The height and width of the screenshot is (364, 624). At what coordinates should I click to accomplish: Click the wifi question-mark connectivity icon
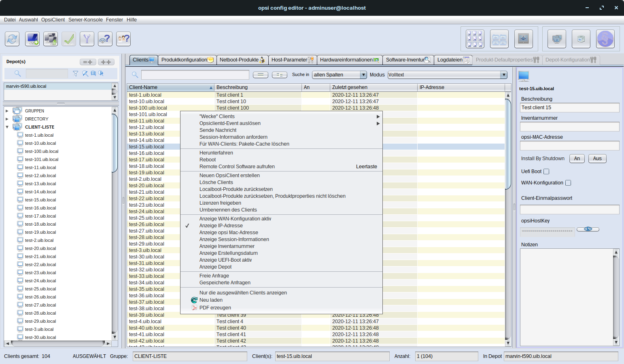[x=105, y=39]
